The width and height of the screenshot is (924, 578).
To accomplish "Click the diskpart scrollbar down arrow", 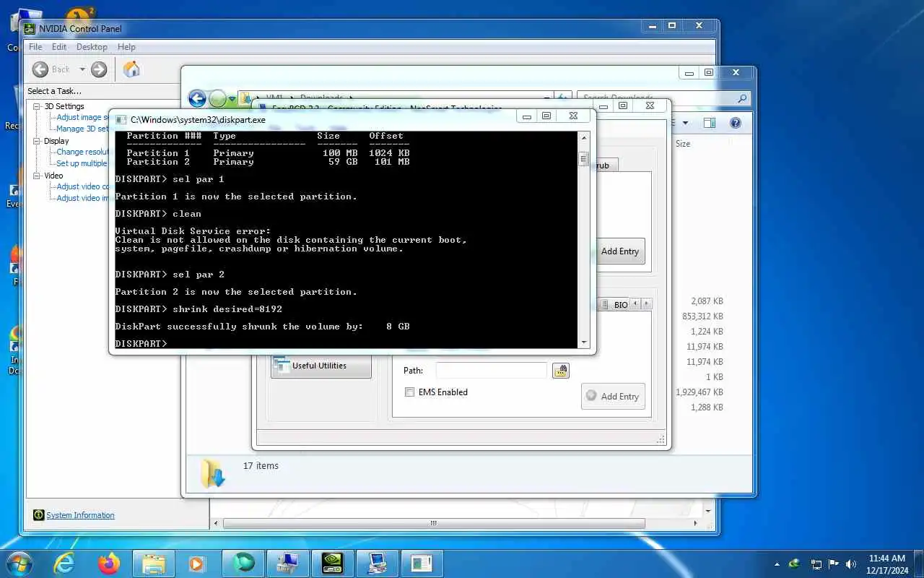I will (584, 342).
